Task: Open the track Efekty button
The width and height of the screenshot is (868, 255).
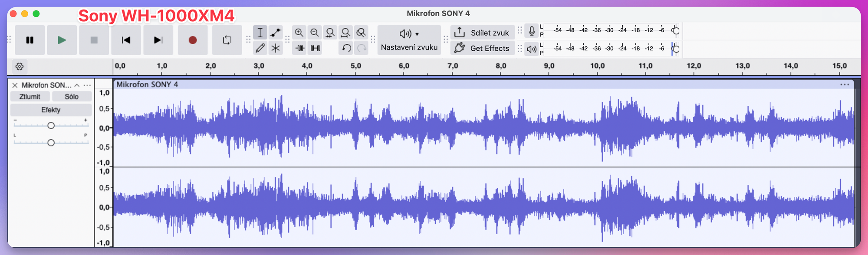Action: (x=51, y=110)
